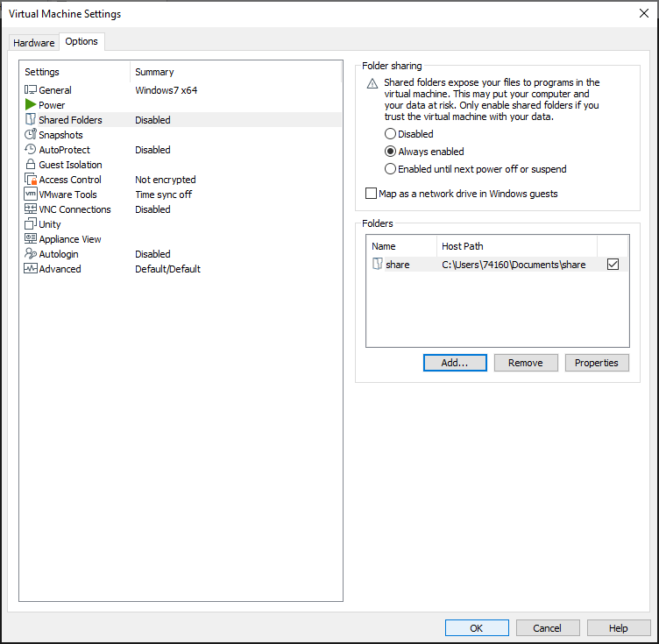The height and width of the screenshot is (644, 659).
Task: Click 'Time sync off' summary value
Action: click(164, 195)
